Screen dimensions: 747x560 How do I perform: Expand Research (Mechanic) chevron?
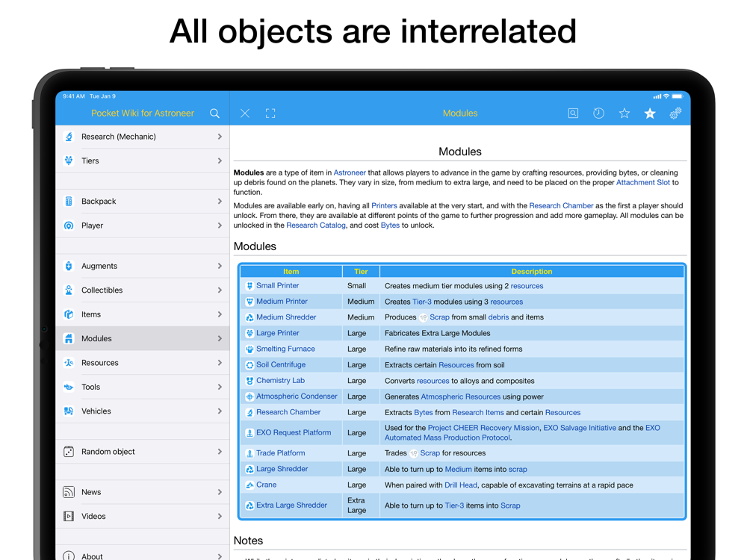point(220,137)
